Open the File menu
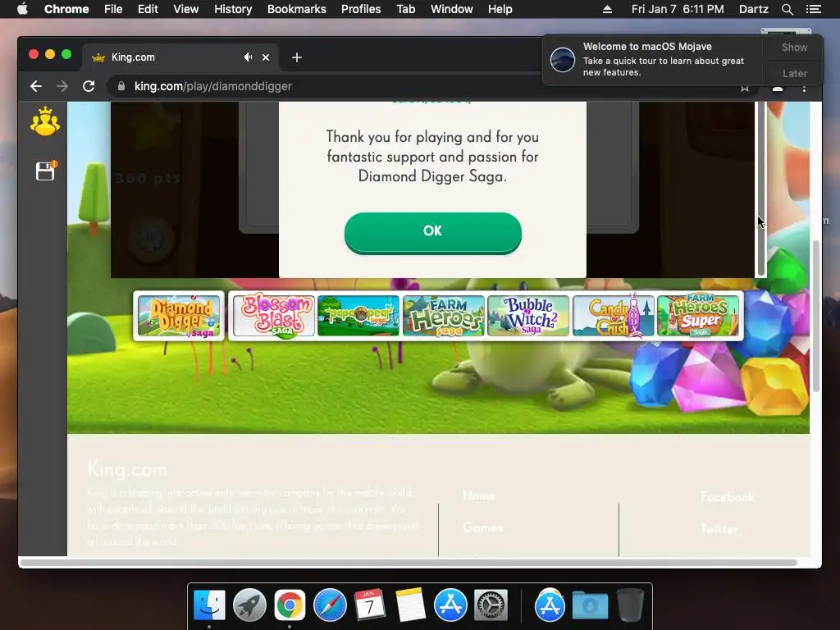The image size is (840, 630). (x=113, y=9)
